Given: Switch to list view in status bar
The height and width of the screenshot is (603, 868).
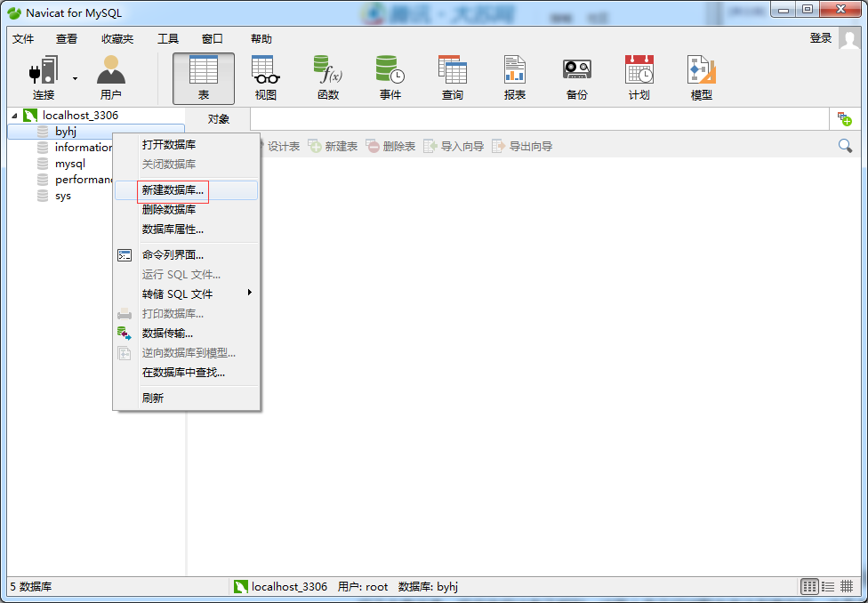Looking at the screenshot, I should point(826,586).
